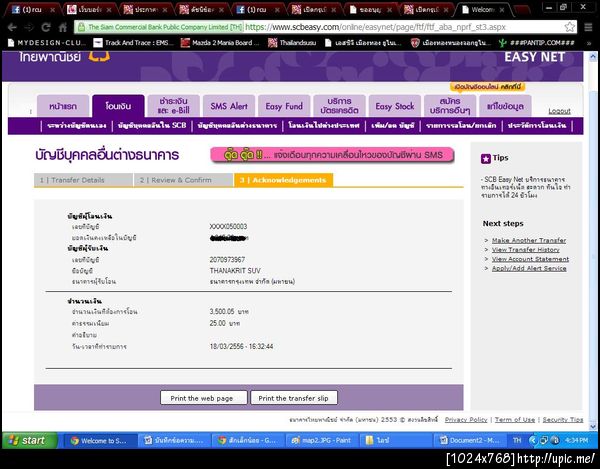Open the โอนเงิน main tab
This screenshot has width=600, height=469.
click(118, 106)
